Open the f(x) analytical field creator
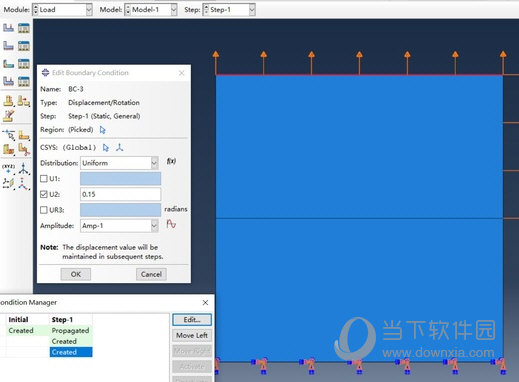Screen dimensions: 519x382 (171, 161)
